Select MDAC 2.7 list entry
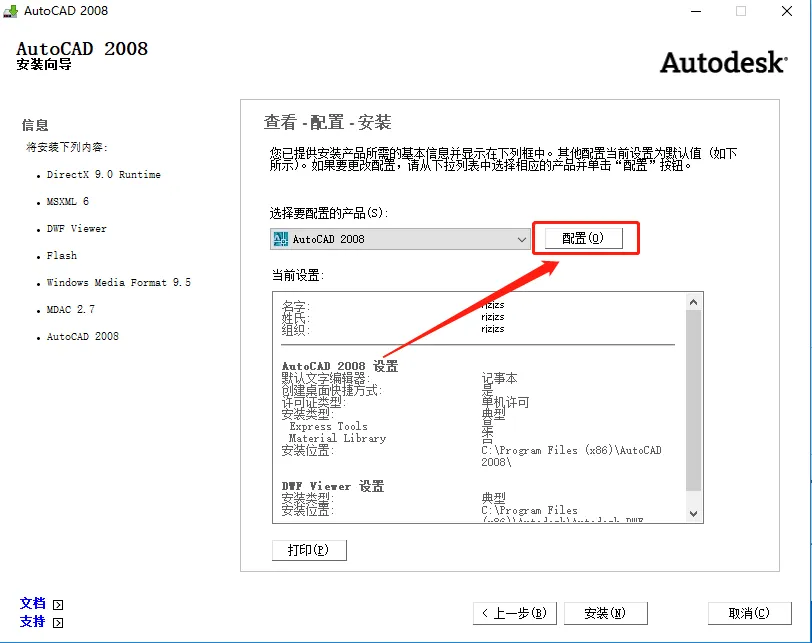This screenshot has width=812, height=643. pos(70,309)
